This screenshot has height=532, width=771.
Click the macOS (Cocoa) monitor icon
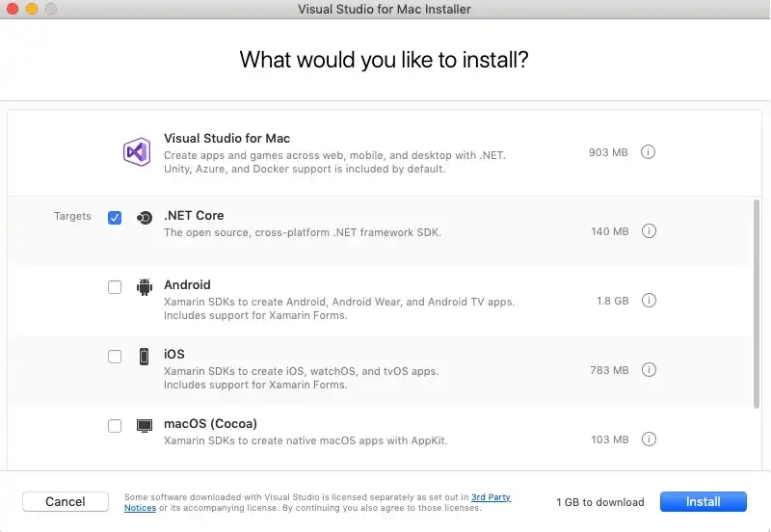(145, 425)
